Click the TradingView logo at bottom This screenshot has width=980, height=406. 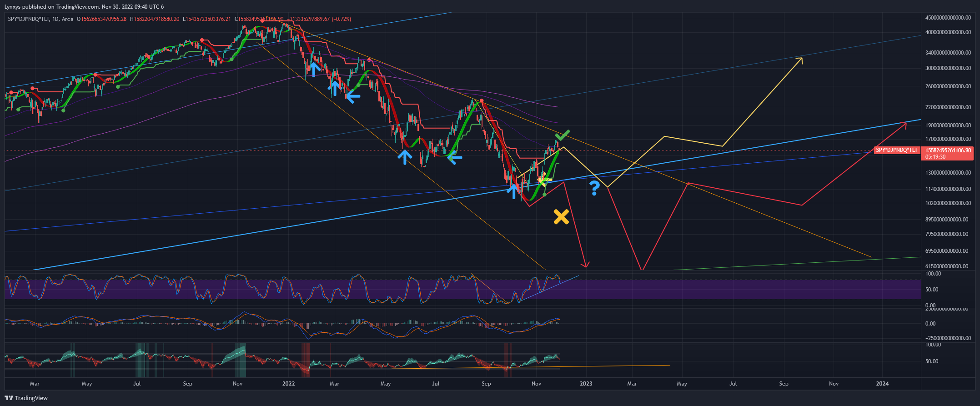(x=26, y=398)
